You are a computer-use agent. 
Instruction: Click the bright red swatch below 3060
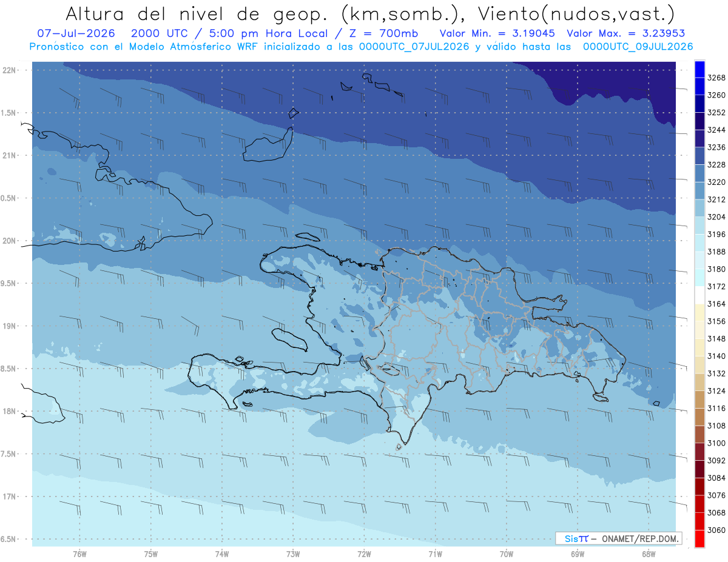699,538
